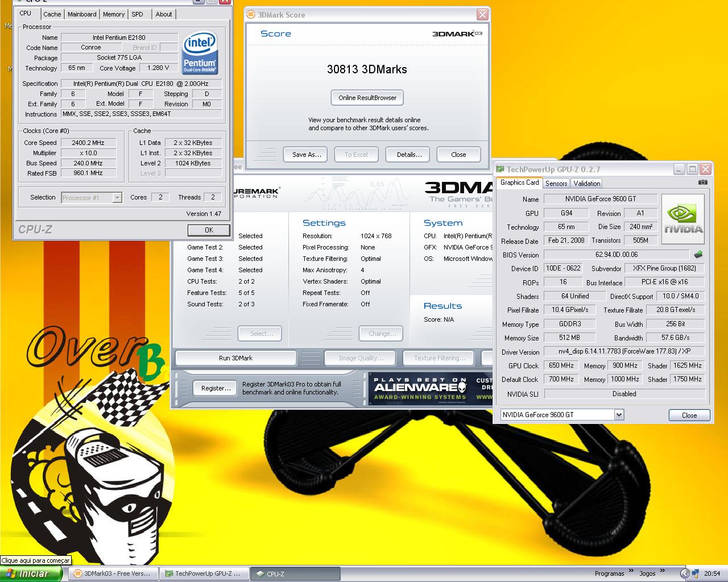Click the GPU name field NVIDIA GeForce 9600 GT
The width and height of the screenshot is (728, 582).
pyautogui.click(x=601, y=199)
